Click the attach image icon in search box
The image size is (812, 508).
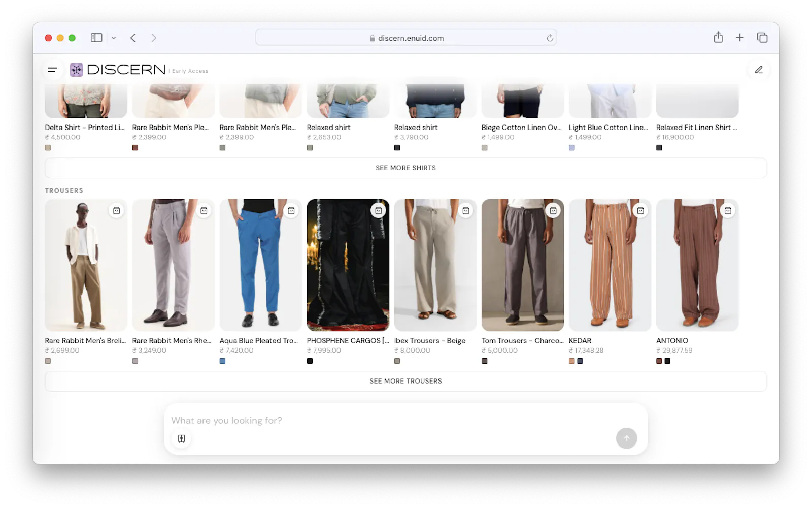(x=181, y=438)
